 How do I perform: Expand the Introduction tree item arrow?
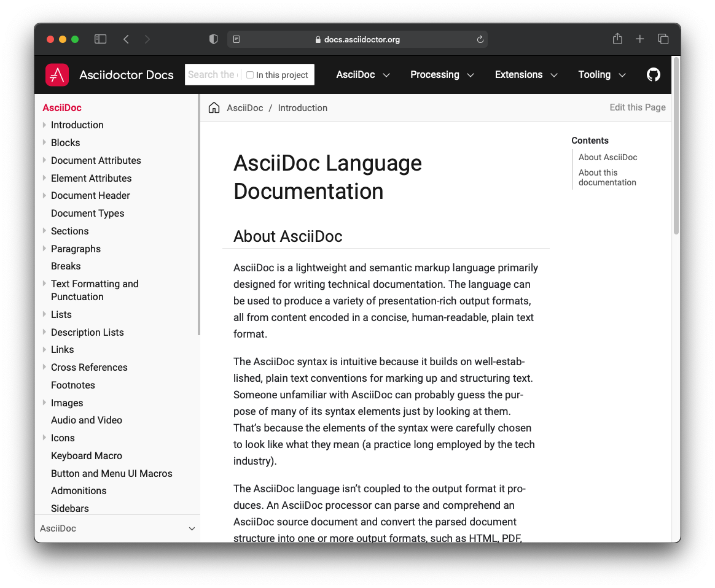click(x=44, y=125)
